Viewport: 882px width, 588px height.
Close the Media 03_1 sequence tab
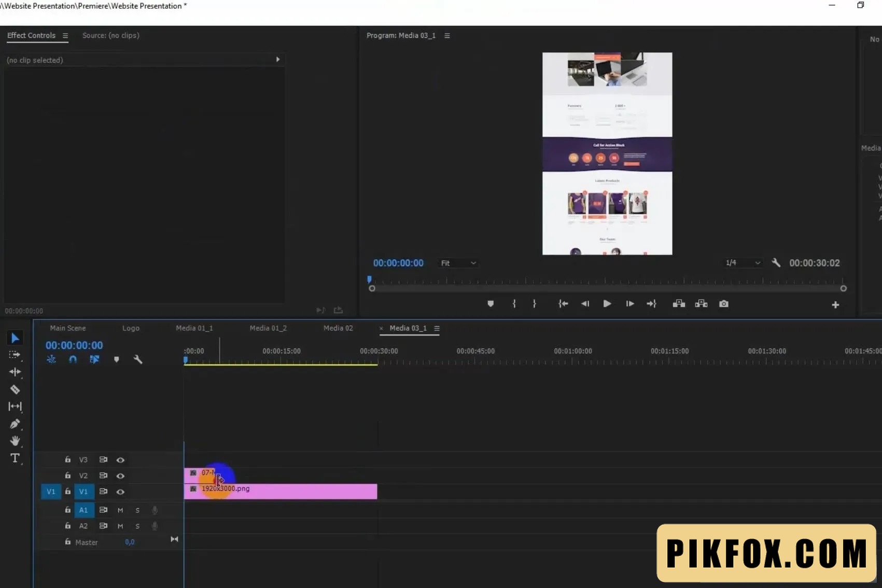[381, 328]
